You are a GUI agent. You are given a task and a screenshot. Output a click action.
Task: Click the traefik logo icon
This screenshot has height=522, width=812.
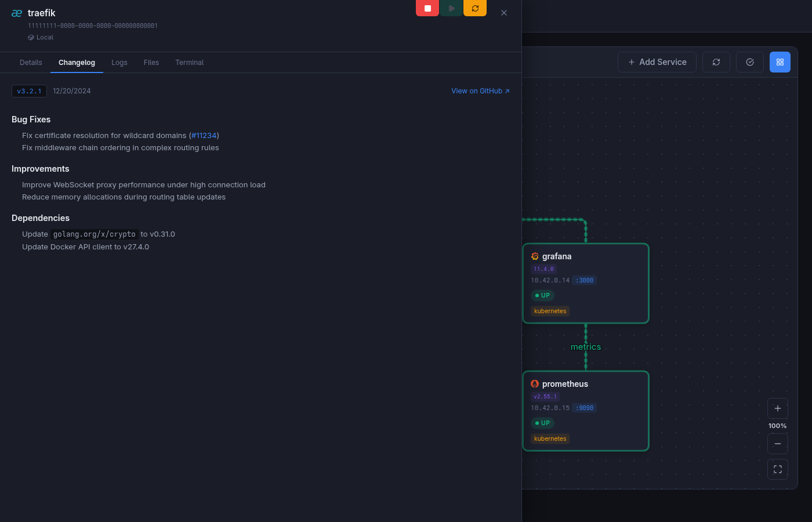pyautogui.click(x=17, y=13)
